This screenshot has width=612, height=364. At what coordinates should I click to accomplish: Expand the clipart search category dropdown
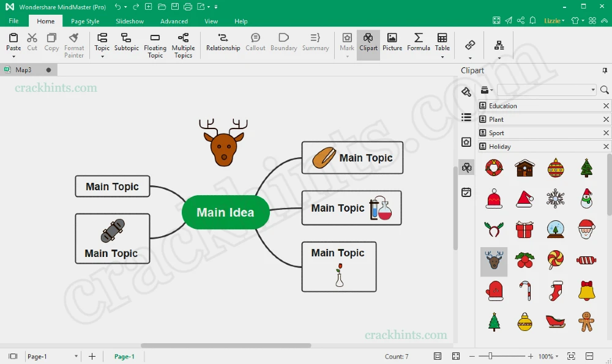point(593,90)
